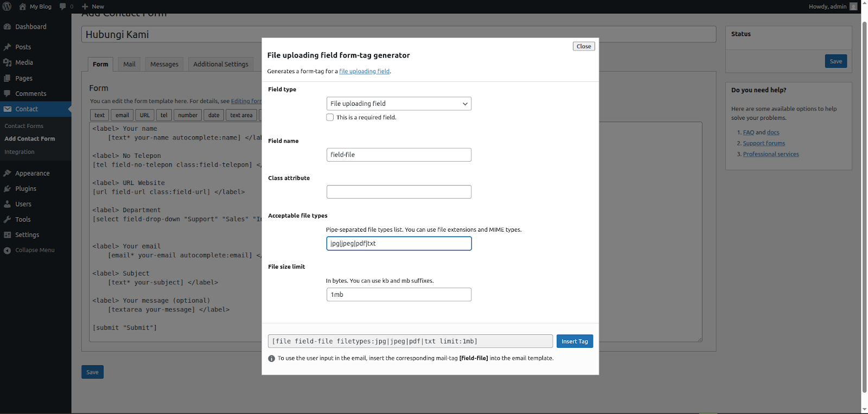Click the WordPress logo icon
868x414 pixels.
pyautogui.click(x=7, y=7)
